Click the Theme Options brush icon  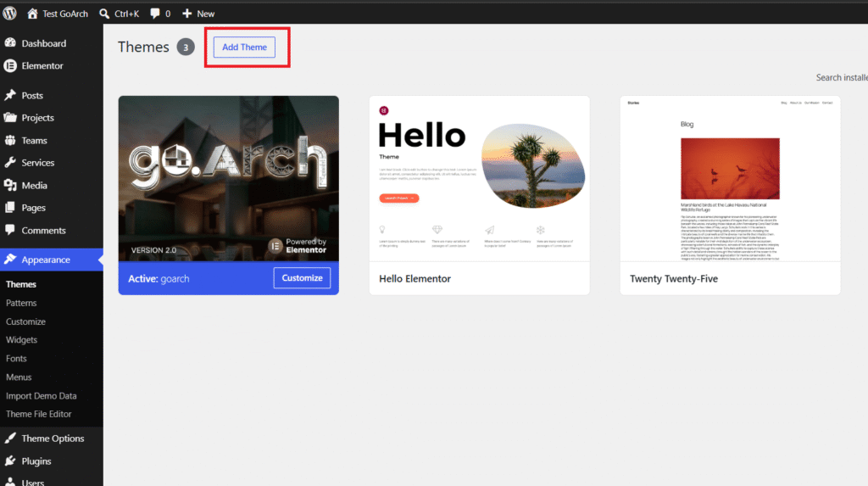click(x=10, y=438)
